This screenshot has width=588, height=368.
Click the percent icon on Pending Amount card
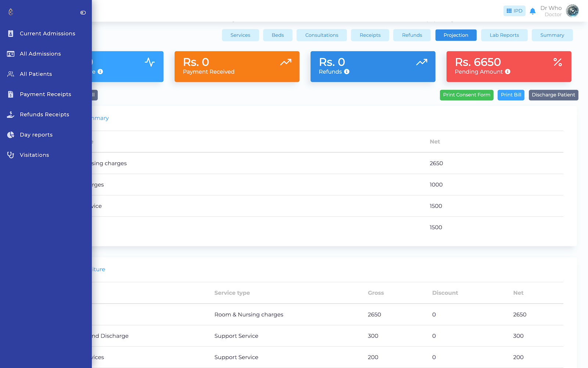tap(557, 62)
